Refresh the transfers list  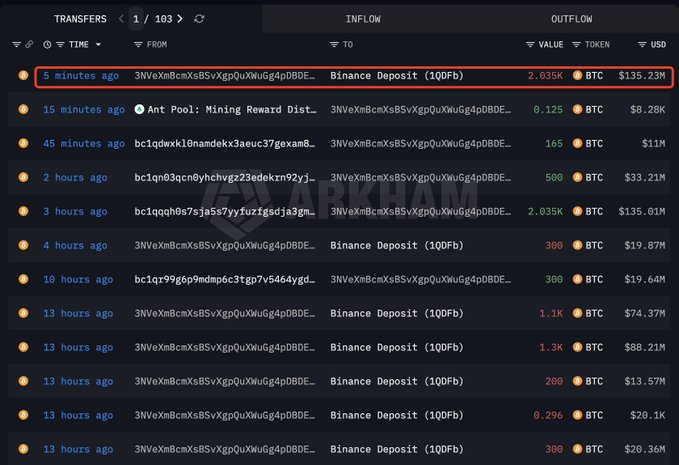tap(200, 19)
